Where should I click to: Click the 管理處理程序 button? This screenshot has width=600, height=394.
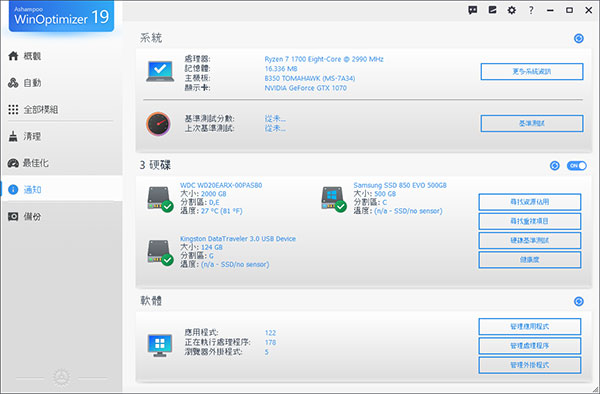coord(530,346)
